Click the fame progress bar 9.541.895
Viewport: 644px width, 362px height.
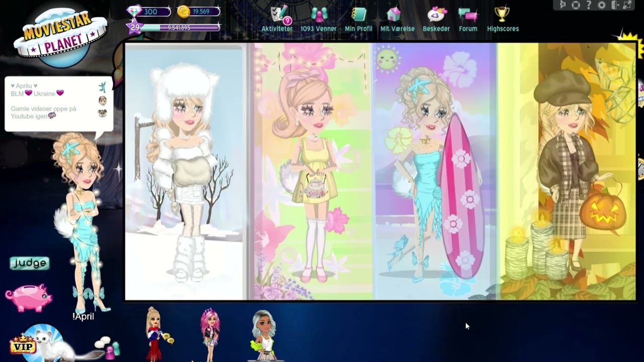click(x=181, y=28)
